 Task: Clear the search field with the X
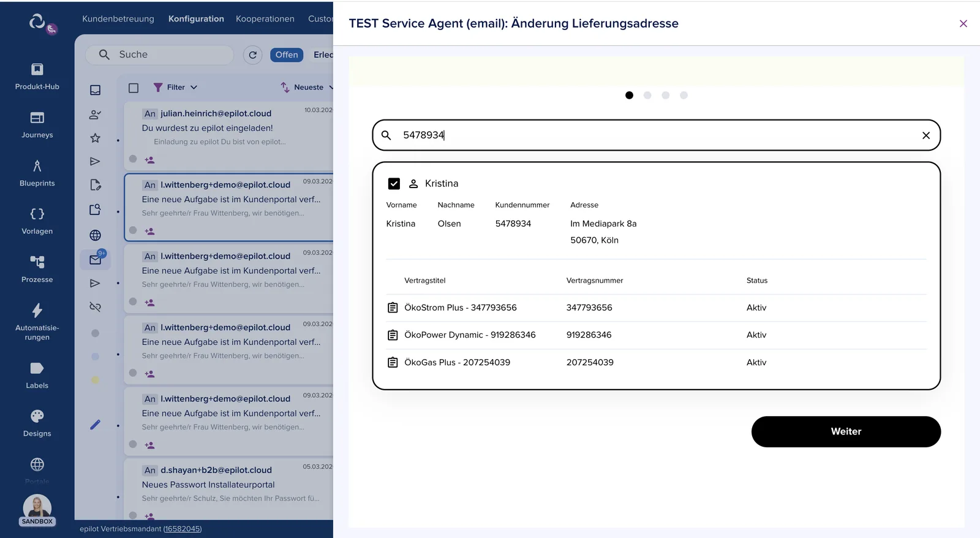tap(926, 135)
